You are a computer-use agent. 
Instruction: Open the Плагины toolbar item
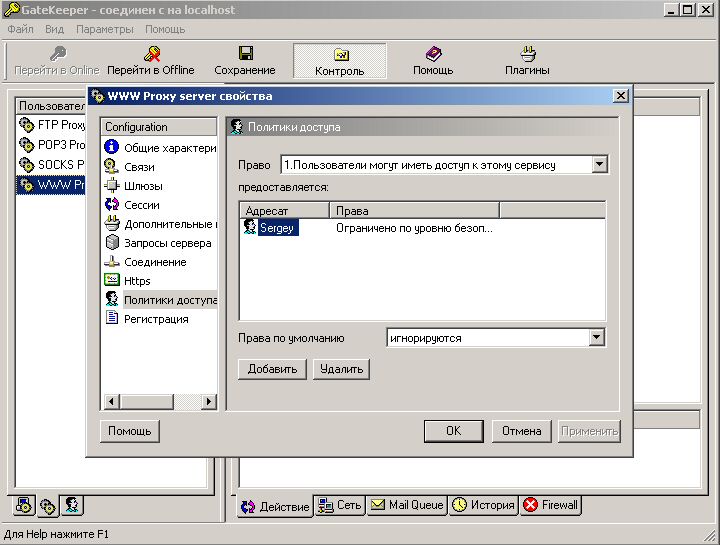click(x=527, y=61)
